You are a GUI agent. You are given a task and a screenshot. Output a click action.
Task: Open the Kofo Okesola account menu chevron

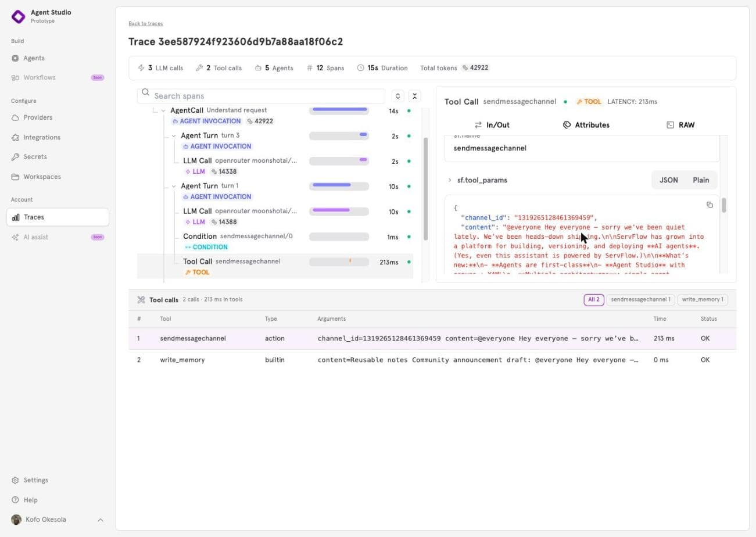(100, 520)
